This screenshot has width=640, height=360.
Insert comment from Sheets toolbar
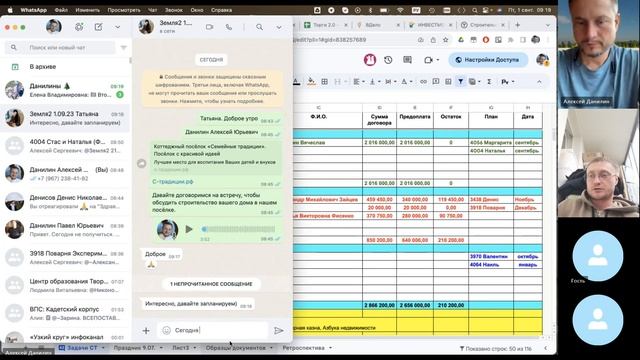tap(436, 82)
